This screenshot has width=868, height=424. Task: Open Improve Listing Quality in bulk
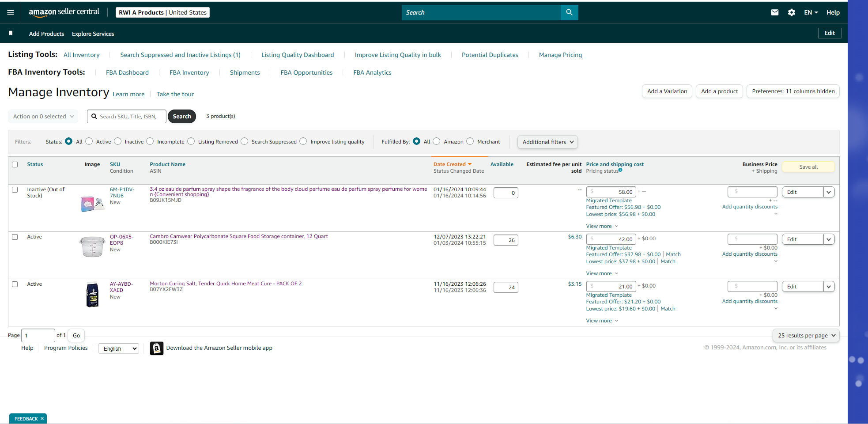pyautogui.click(x=398, y=55)
